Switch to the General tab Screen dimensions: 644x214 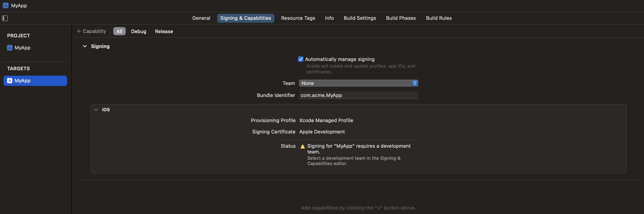click(201, 18)
